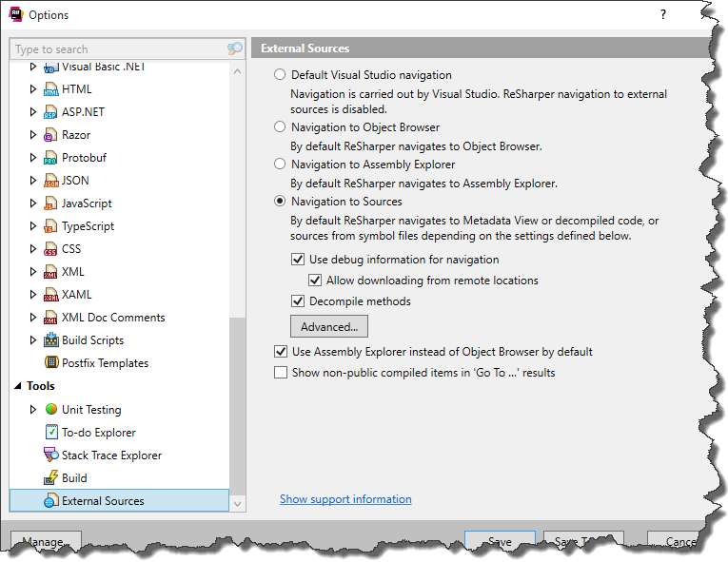Click the HTML file icon
The image size is (728, 562).
pos(50,89)
